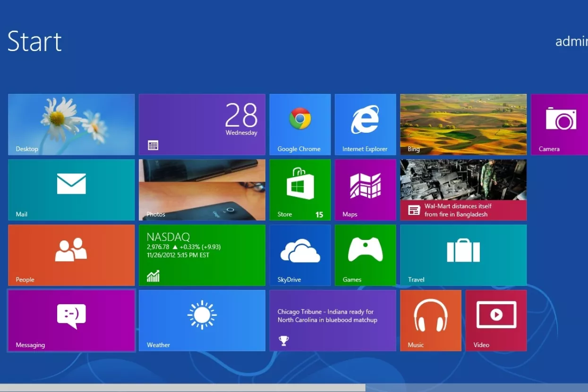This screenshot has height=392, width=588.
Task: Open the Calendar tile showing 28 Wednesday
Action: (202, 125)
